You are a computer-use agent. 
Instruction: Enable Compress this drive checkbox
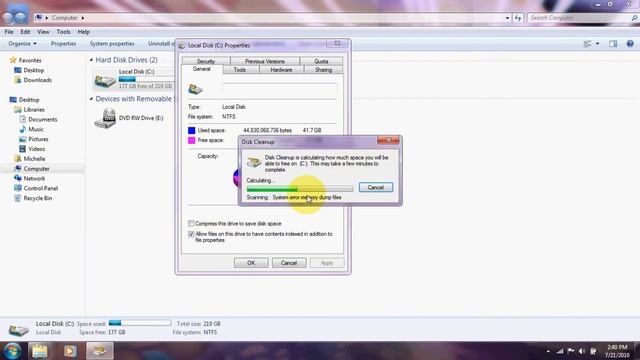[191, 224]
